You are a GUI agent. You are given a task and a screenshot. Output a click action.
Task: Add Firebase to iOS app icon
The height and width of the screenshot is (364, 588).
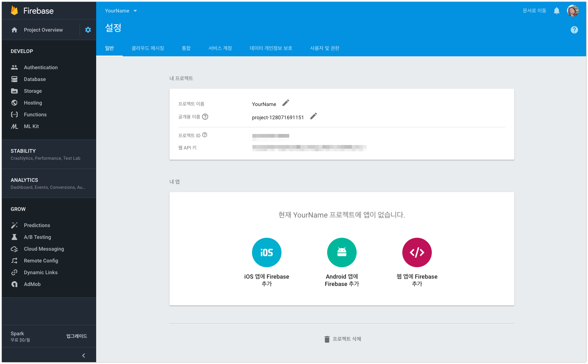[267, 252]
